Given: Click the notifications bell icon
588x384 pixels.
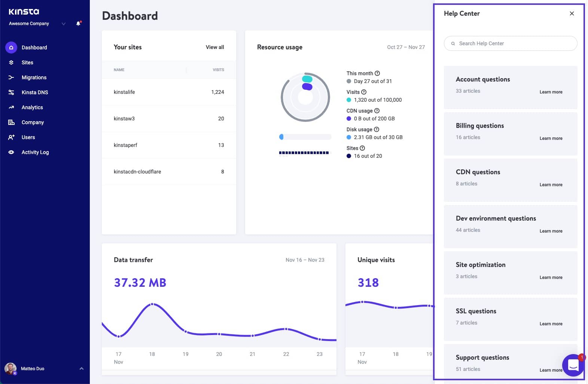Looking at the screenshot, I should point(78,24).
